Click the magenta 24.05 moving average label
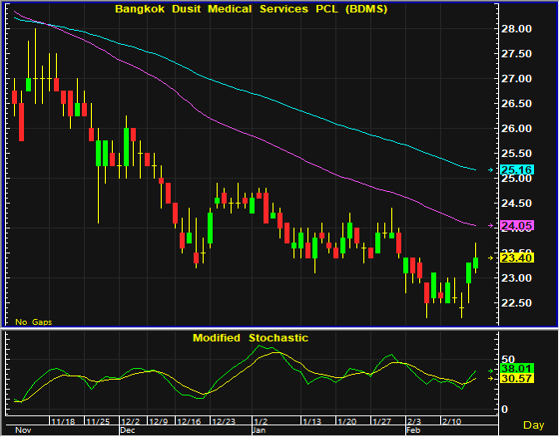The image size is (560, 437). (x=517, y=226)
